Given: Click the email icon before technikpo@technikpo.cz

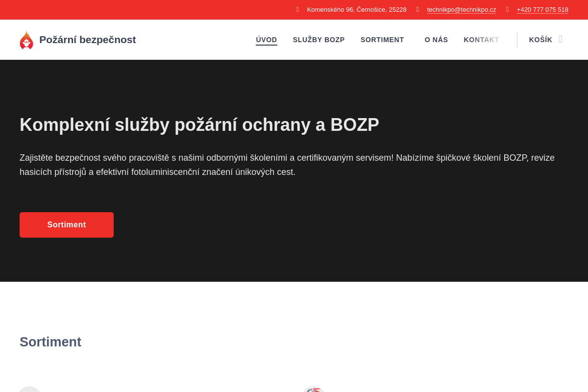Looking at the screenshot, I should tap(417, 9).
